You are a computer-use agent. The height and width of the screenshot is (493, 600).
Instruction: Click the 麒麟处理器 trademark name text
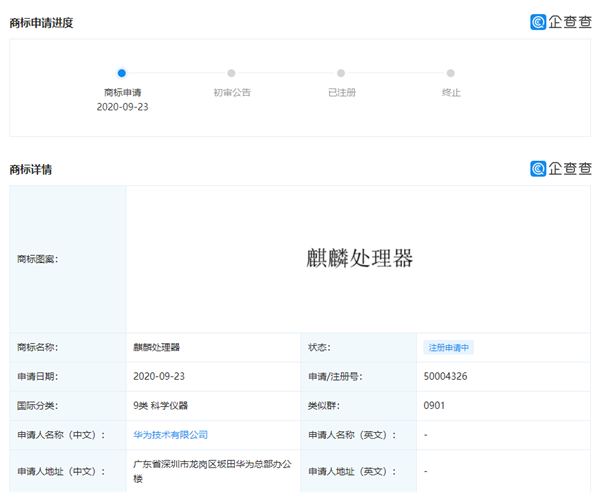pos(157,347)
